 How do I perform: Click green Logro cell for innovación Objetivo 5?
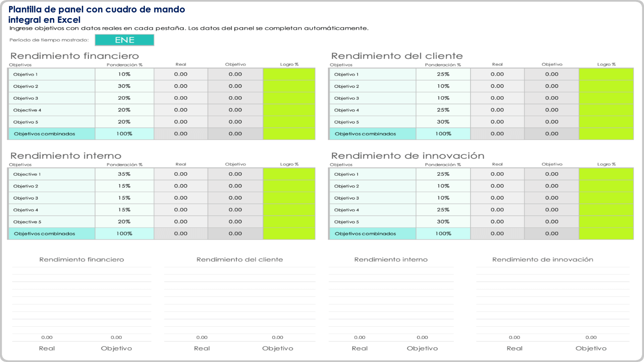tap(606, 222)
